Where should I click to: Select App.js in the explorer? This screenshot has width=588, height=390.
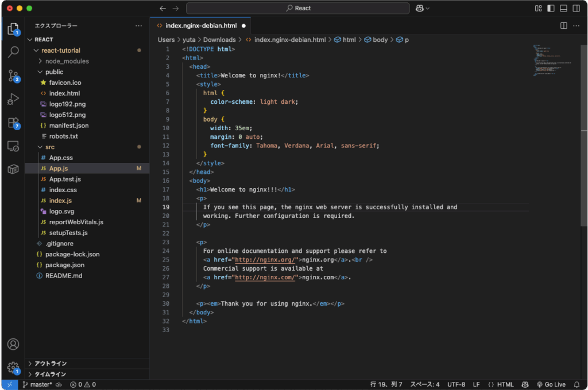click(x=87, y=169)
